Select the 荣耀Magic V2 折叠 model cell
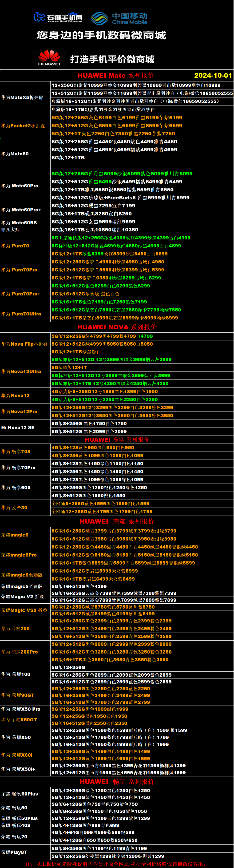234x868 pixels. click(25, 597)
